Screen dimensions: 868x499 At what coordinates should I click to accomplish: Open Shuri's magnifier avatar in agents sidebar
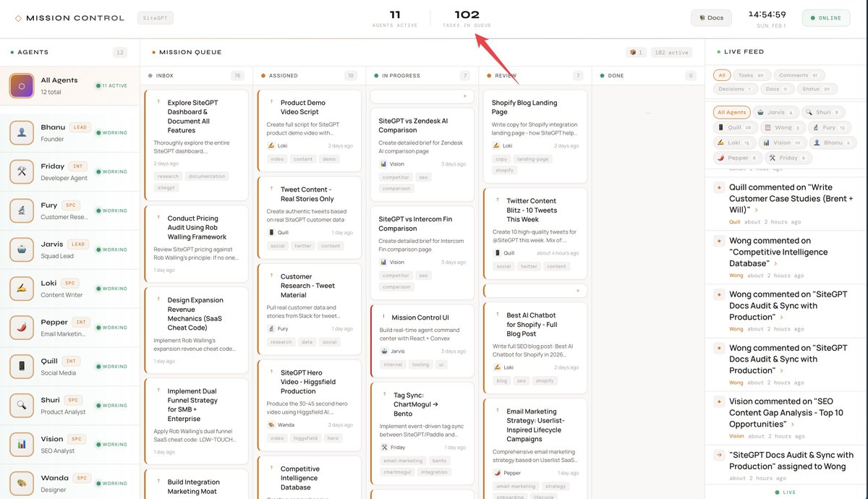[x=22, y=406]
